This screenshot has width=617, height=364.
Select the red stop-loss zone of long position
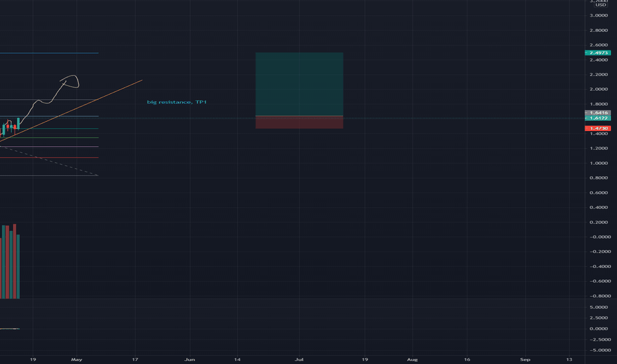tap(299, 122)
